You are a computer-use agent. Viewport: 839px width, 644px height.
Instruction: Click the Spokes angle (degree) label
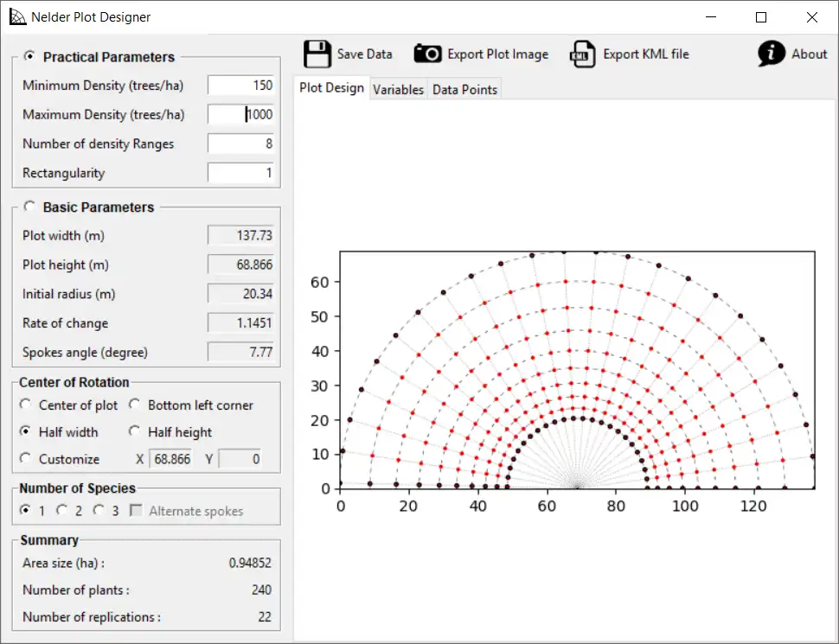85,353
